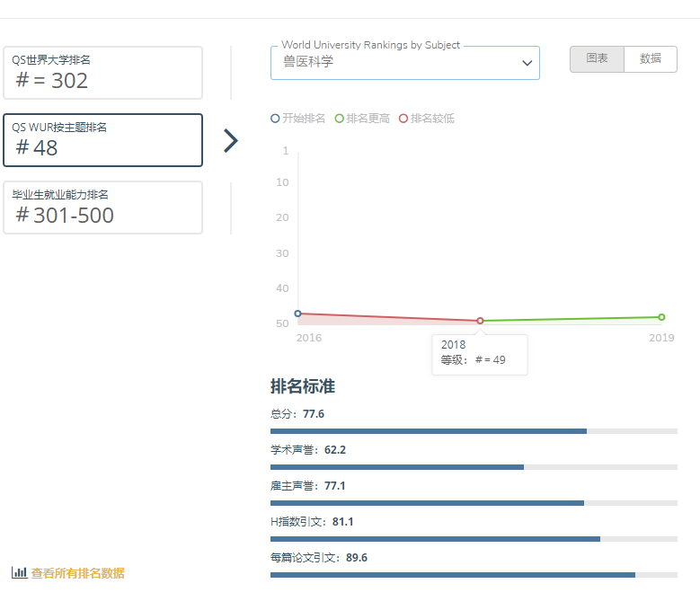Switch to the 数据 data view
The height and width of the screenshot is (610, 700).
pyautogui.click(x=651, y=59)
